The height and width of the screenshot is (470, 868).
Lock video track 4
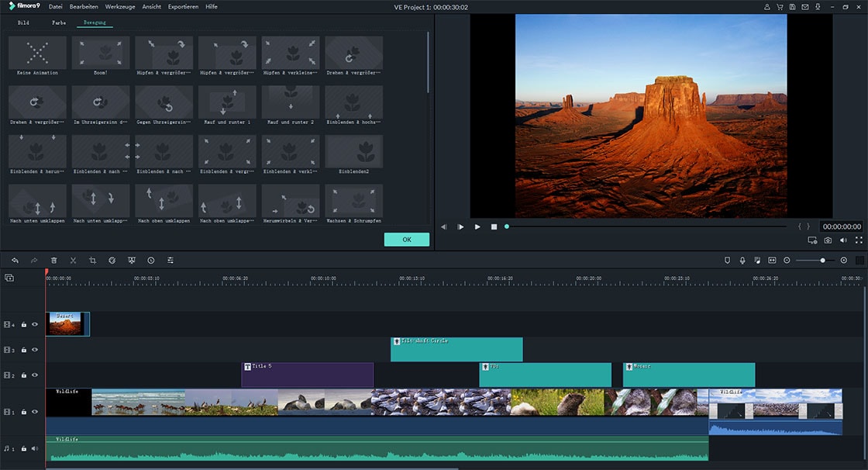[x=24, y=324]
